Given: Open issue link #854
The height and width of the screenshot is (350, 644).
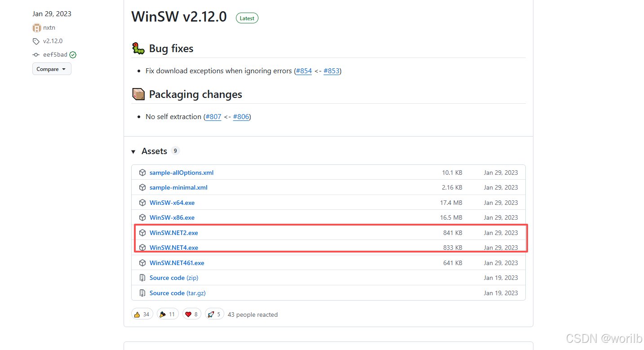Looking at the screenshot, I should pos(304,71).
